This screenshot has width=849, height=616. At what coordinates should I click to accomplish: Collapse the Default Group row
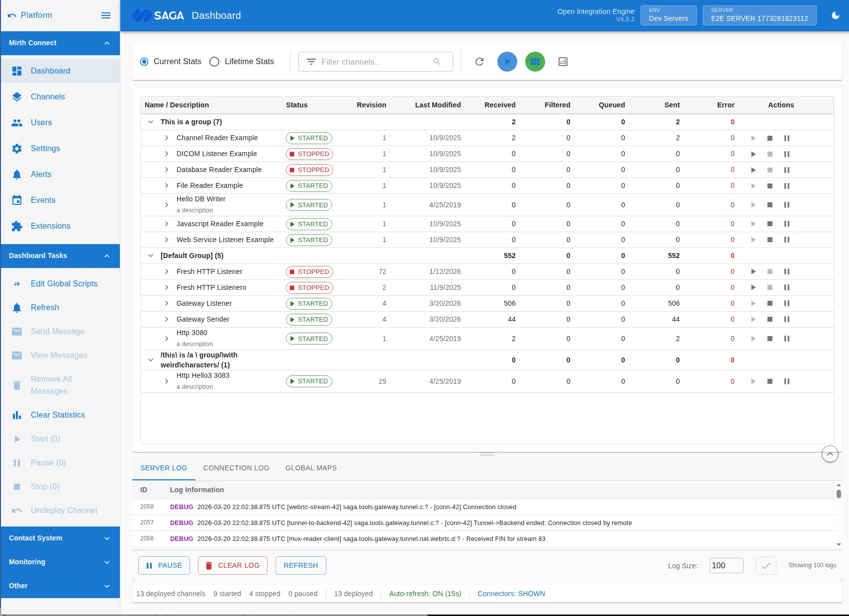point(151,256)
